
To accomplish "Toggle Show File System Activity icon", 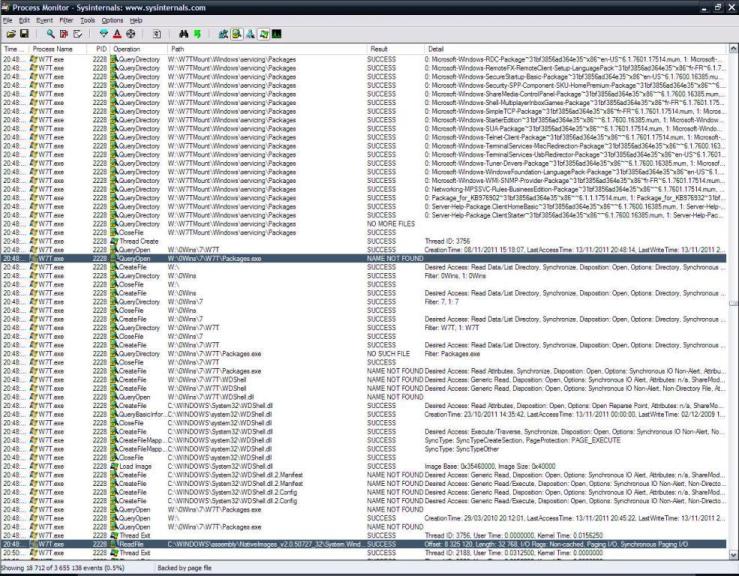I will (237, 34).
